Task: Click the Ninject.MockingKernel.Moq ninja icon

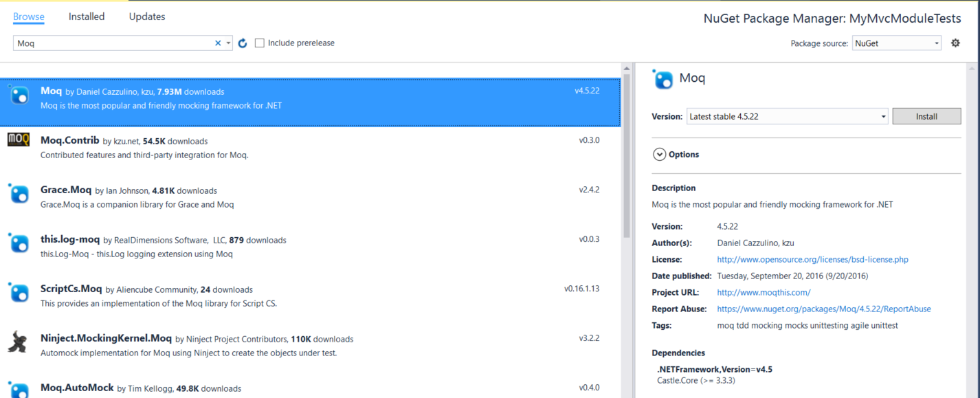Action: [17, 342]
